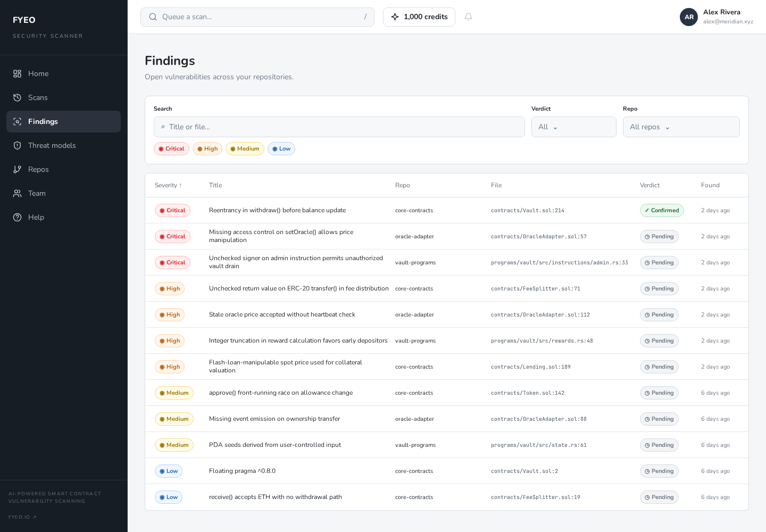Screen dimensions: 766x532
Task: Focus the Queue a scan search field
Action: [x=257, y=17]
